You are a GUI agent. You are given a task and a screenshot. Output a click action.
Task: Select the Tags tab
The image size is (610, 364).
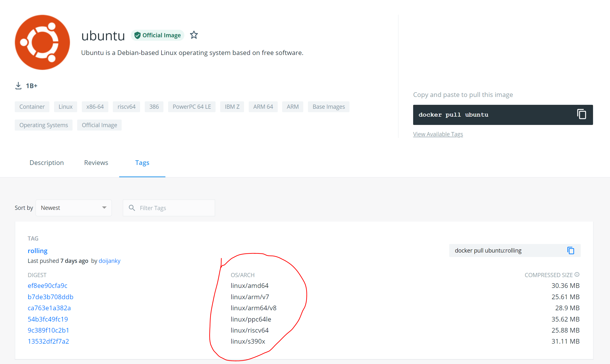[142, 162]
